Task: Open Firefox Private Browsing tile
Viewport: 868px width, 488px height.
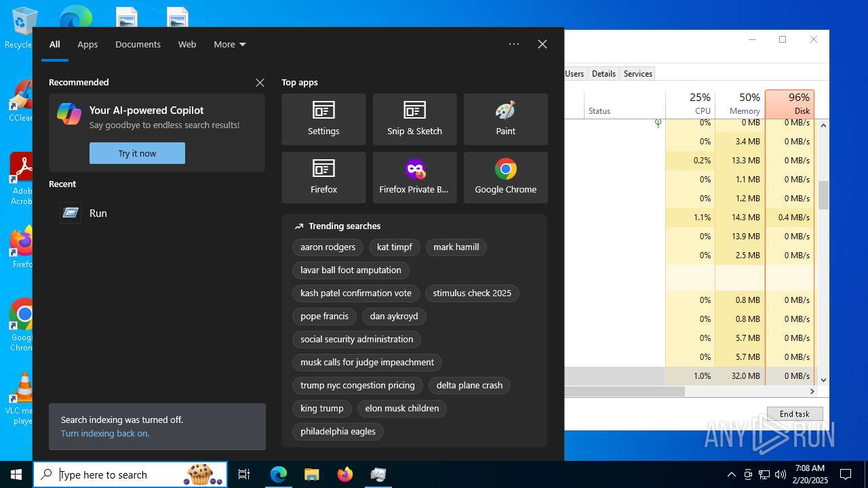Action: tap(414, 178)
